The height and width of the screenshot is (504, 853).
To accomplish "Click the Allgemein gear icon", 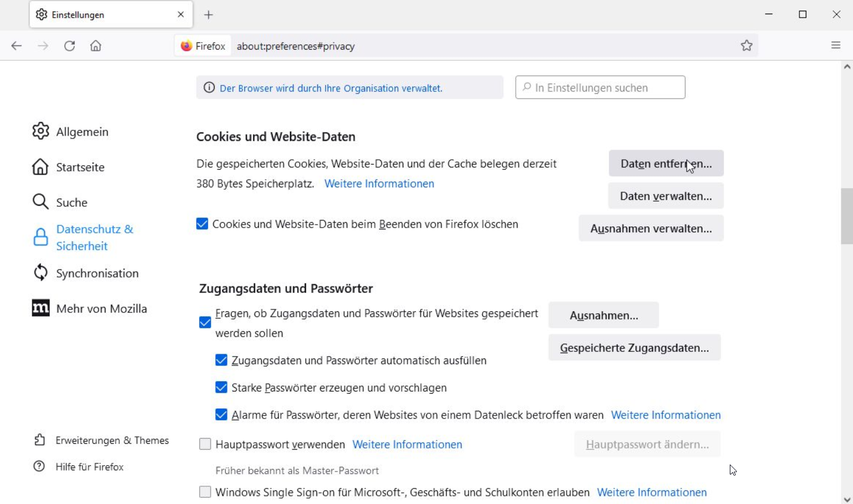I will coord(41,131).
